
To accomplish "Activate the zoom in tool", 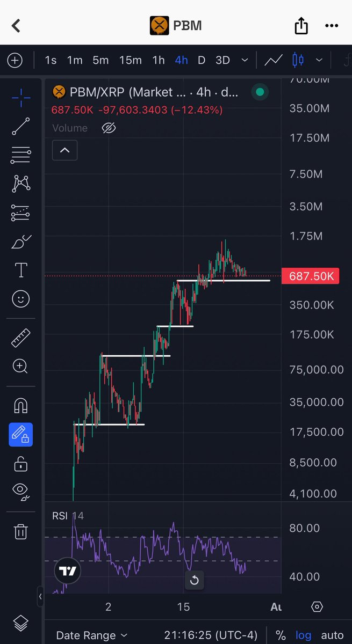I will (x=20, y=367).
